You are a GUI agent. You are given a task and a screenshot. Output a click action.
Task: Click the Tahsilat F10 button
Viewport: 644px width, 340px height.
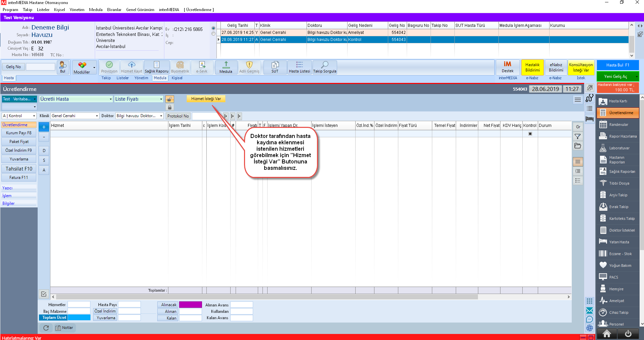(19, 169)
